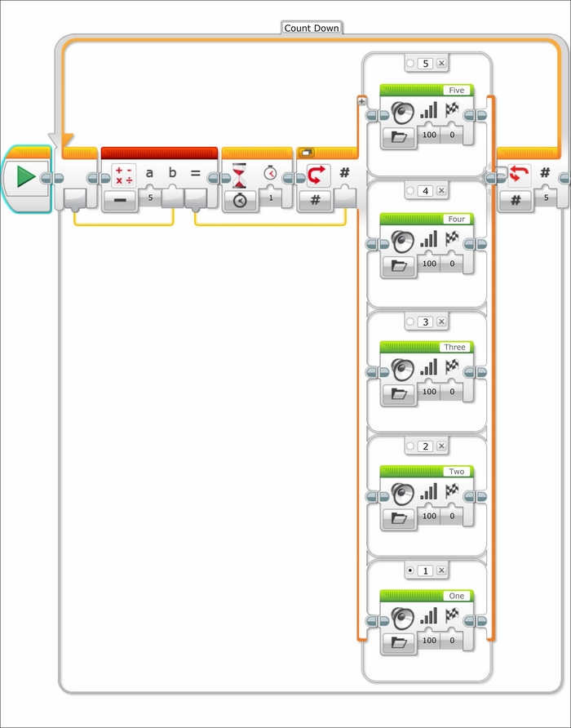Screen dimensions: 571x728
Task: Toggle the Switch tabbed view icon
Action: (x=306, y=153)
